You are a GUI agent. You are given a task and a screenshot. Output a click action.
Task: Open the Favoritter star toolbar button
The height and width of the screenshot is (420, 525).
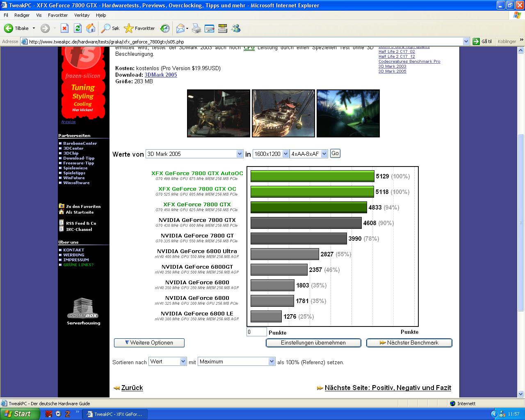point(139,28)
